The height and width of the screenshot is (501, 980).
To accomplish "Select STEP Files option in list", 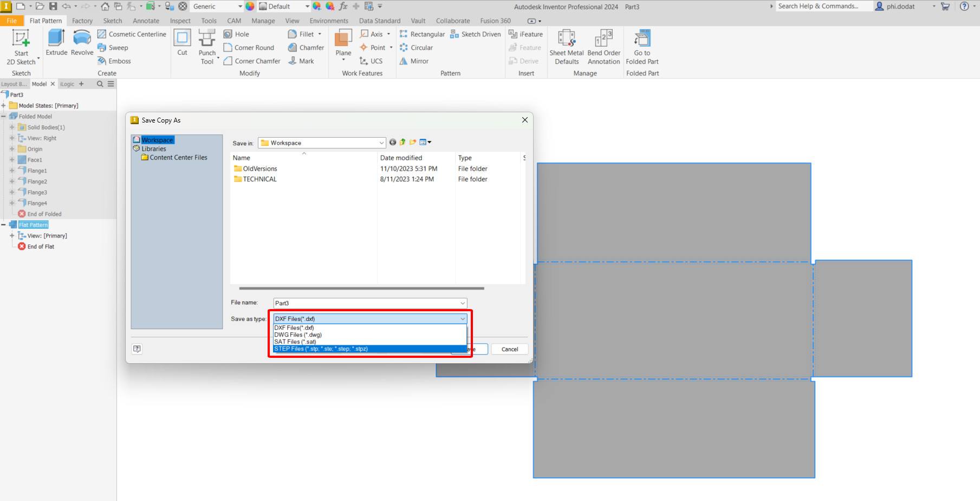I will coord(369,349).
